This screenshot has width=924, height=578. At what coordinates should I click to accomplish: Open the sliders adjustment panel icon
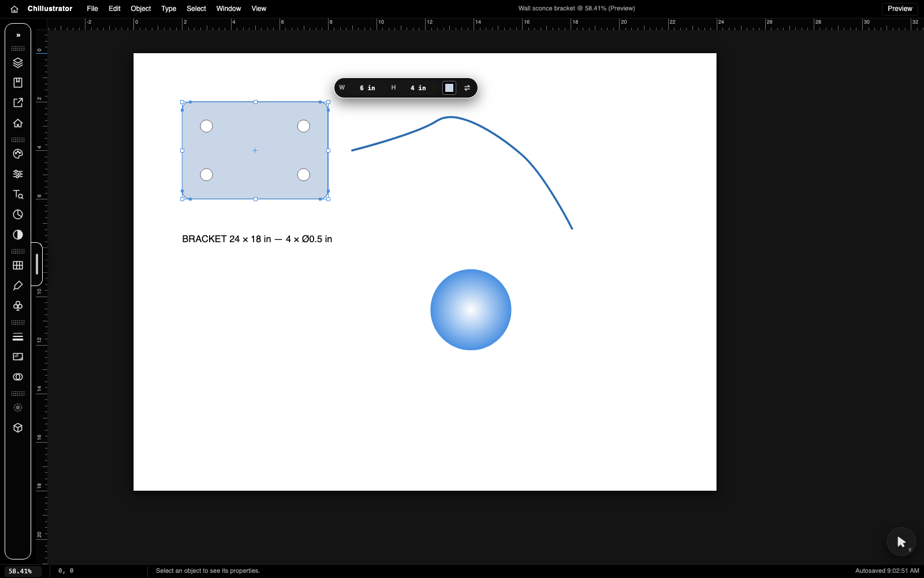pyautogui.click(x=18, y=174)
